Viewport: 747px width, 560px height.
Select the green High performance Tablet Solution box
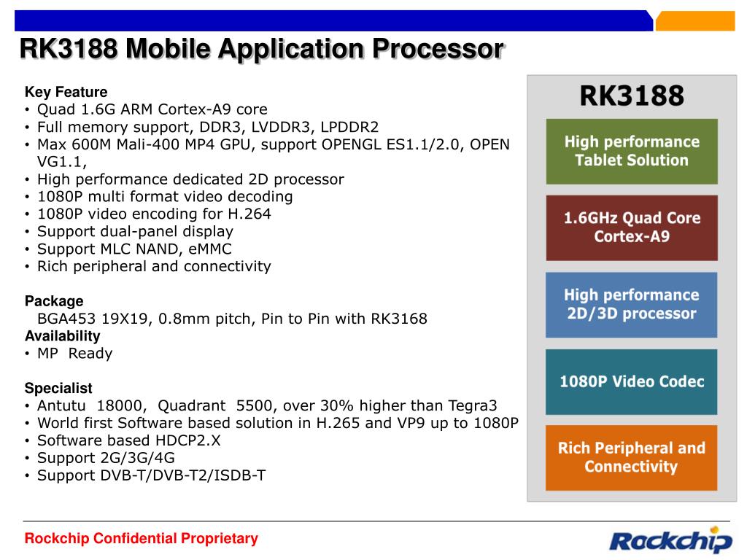pos(632,152)
